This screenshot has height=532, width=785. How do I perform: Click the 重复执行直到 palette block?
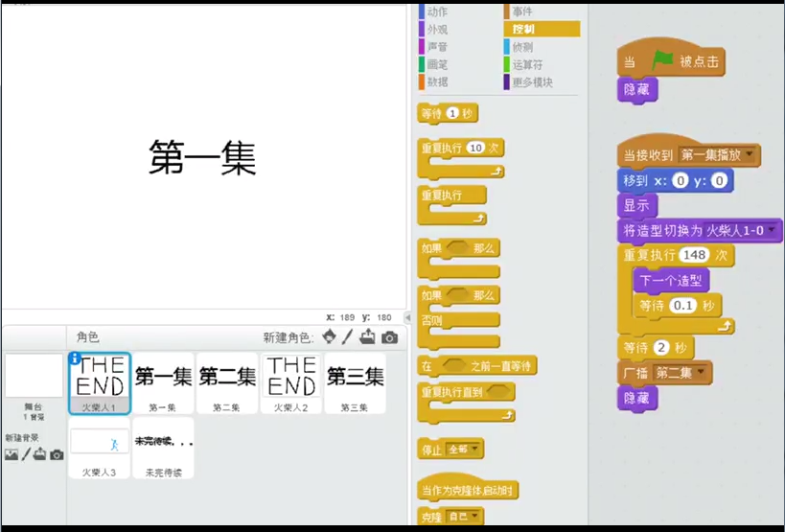(466, 404)
